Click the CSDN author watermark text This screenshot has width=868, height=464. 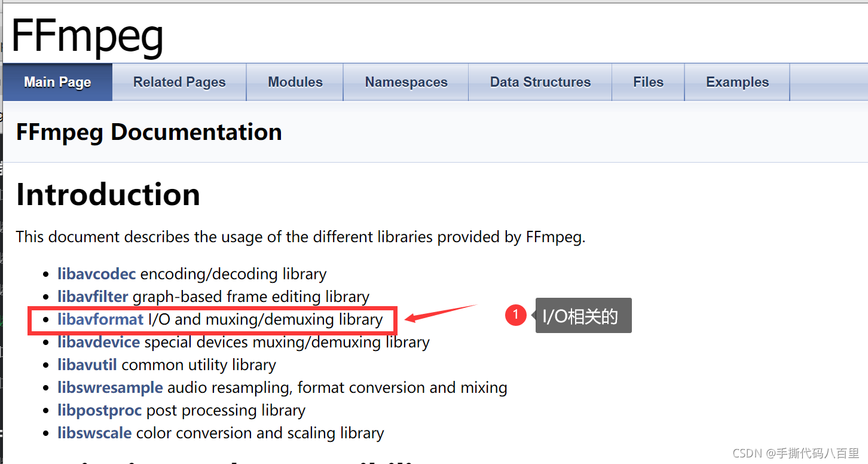pos(796,453)
